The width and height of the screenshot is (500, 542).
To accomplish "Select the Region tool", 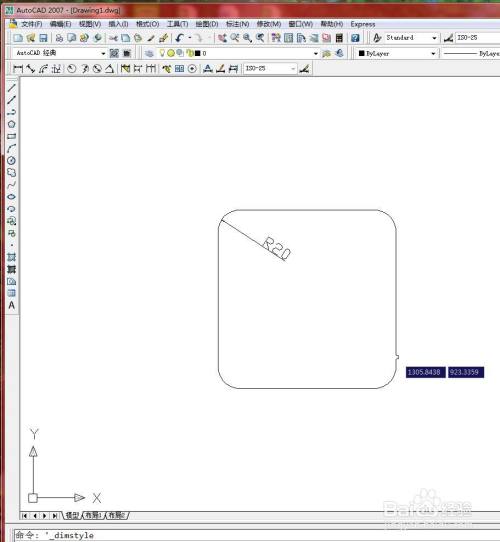I will (11, 281).
